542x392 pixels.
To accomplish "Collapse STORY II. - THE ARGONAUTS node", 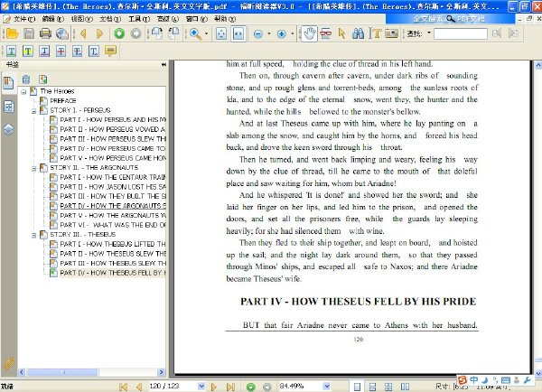I will [x=34, y=168].
